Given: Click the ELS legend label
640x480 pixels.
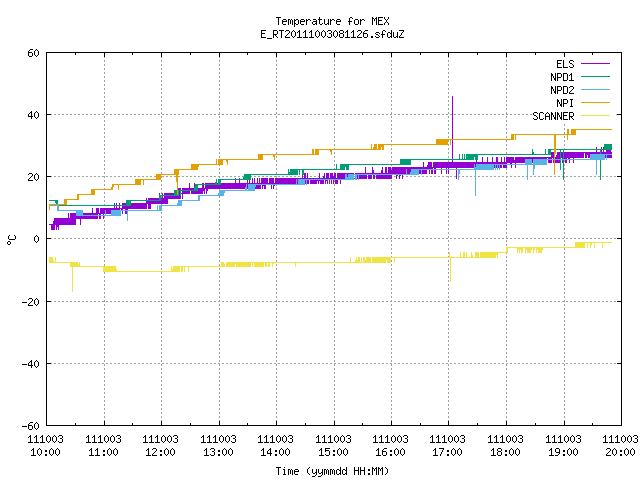Looking at the screenshot, I should 565,64.
